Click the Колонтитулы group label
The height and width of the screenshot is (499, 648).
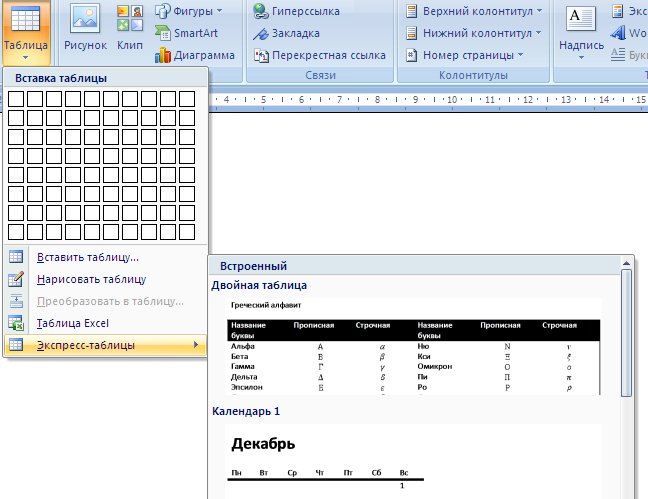point(473,75)
